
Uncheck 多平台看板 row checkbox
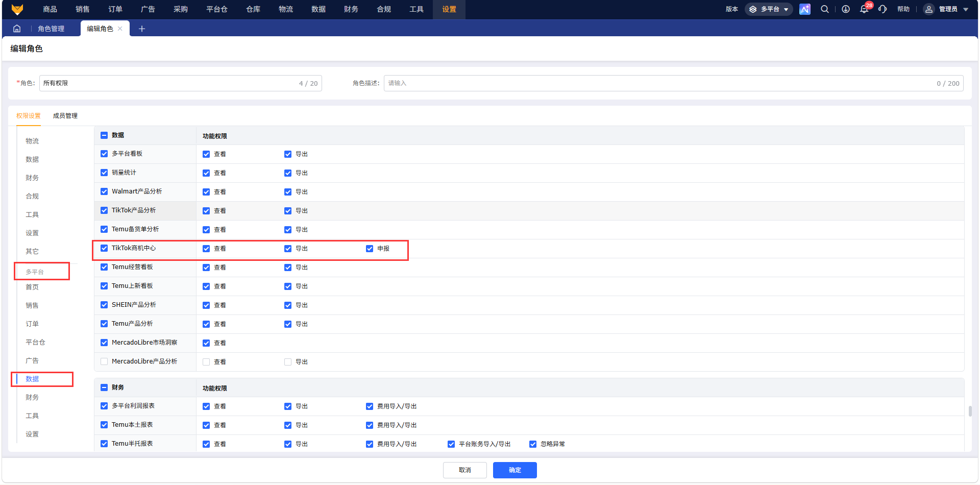[x=104, y=154]
